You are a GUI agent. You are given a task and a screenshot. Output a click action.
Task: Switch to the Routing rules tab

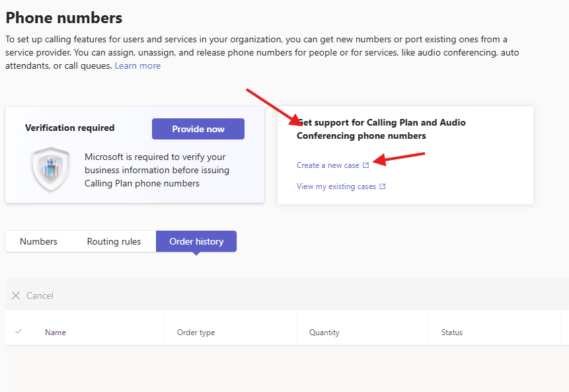click(114, 241)
